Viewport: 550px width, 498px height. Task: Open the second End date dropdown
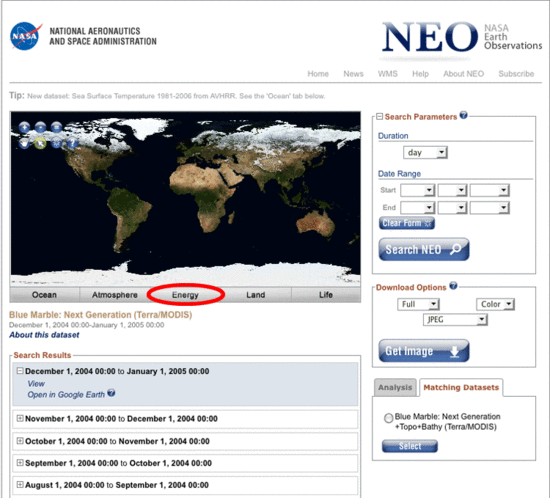(452, 208)
